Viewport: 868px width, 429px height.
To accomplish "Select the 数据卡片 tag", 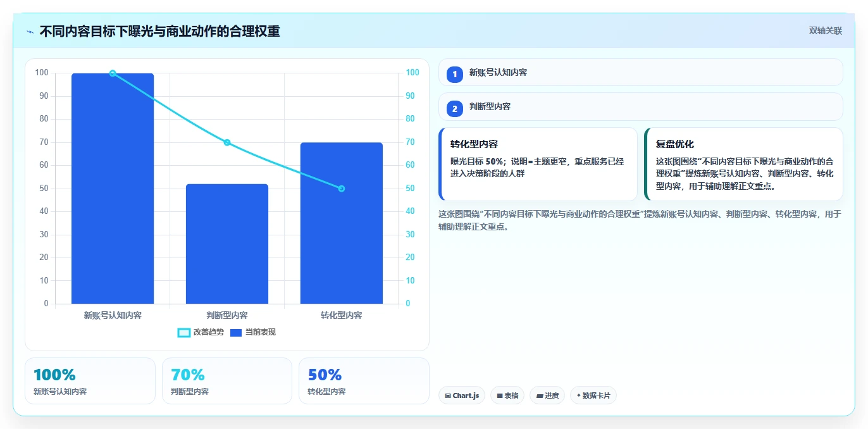I will (593, 395).
